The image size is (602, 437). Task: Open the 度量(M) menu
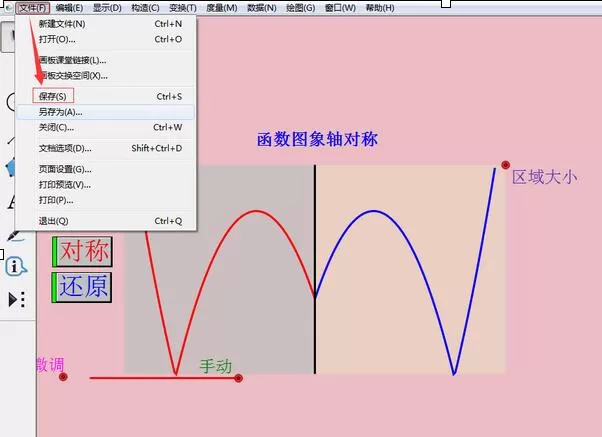(x=222, y=8)
